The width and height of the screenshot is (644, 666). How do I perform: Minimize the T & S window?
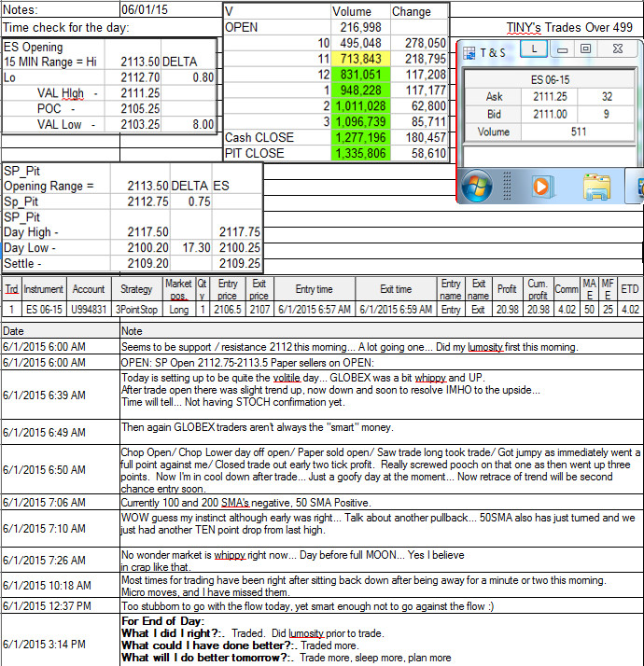click(x=563, y=49)
